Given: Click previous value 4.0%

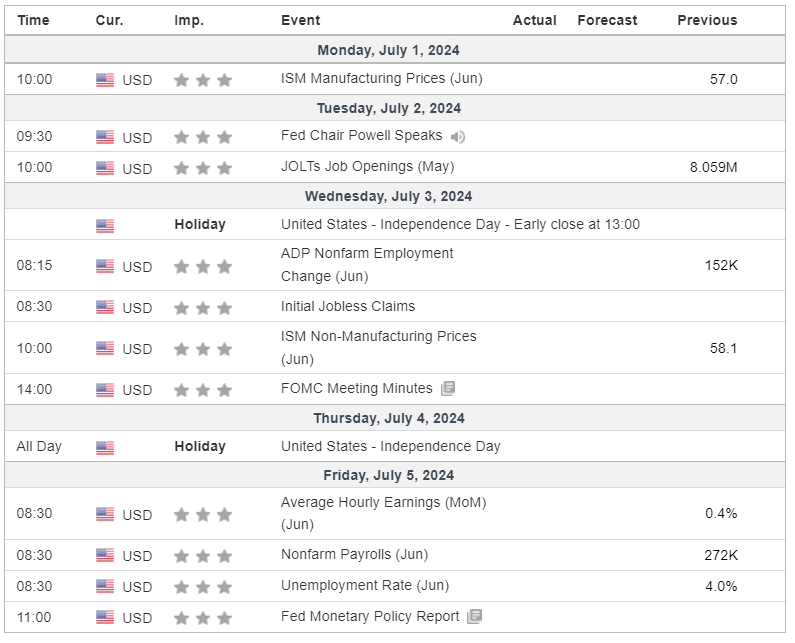Looking at the screenshot, I should click(x=721, y=586).
